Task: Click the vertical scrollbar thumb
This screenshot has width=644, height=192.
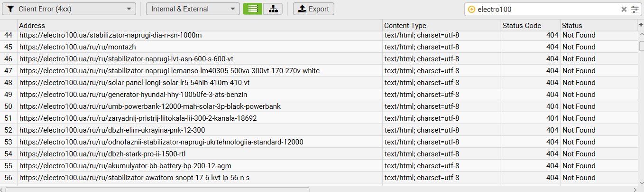Action: (x=641, y=46)
